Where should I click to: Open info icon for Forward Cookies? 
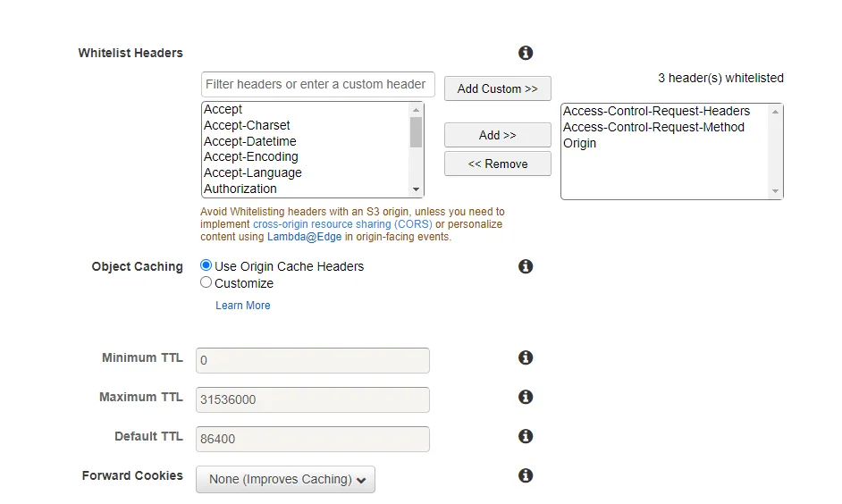tap(526, 475)
